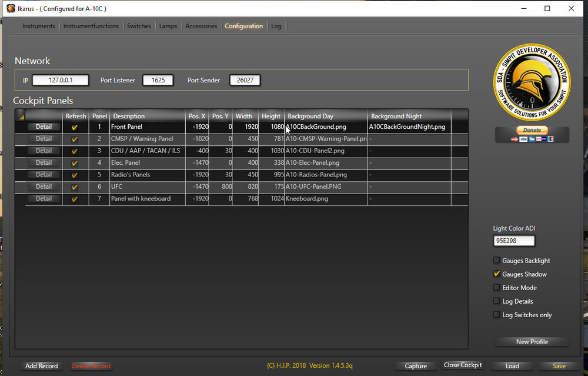Viewport: 588px width, 376px height.
Task: Select the A10-Radios-Panel.png cell
Action: [x=326, y=175]
